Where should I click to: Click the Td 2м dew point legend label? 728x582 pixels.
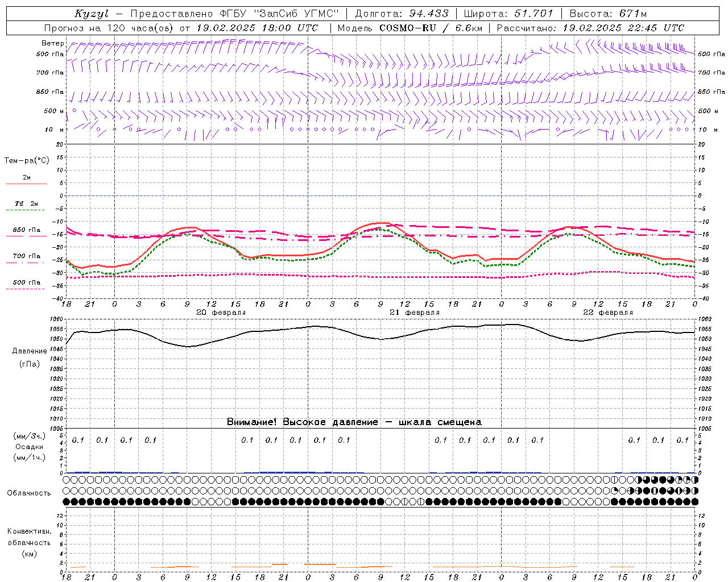(26, 203)
